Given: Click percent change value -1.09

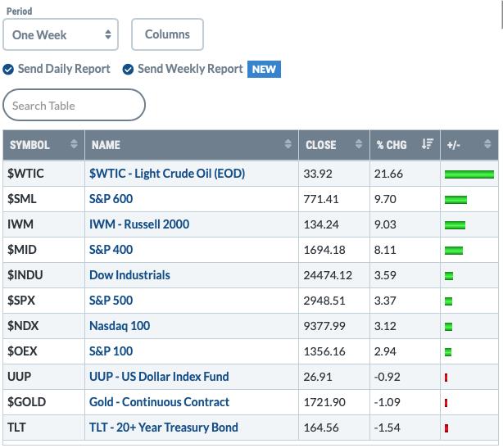Looking at the screenshot, I should pos(387,402).
